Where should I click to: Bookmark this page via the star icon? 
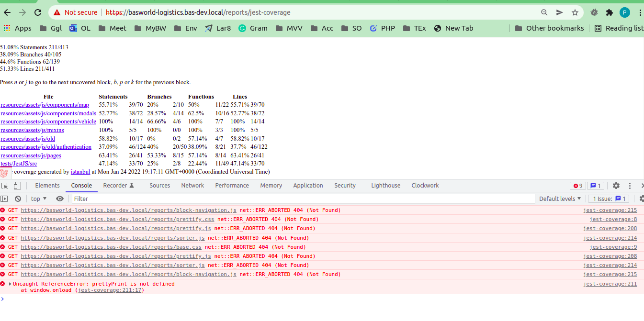tap(575, 12)
